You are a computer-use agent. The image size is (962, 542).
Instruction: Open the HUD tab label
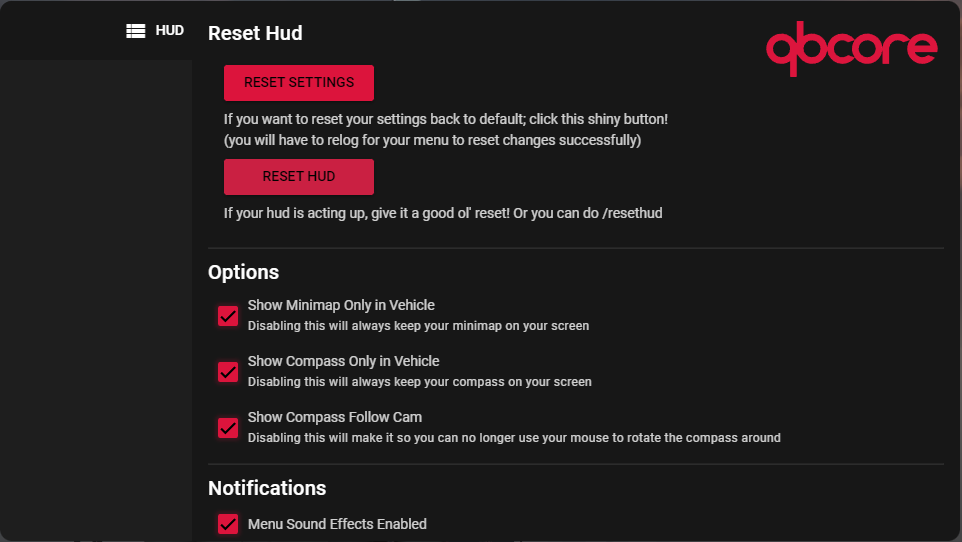point(169,31)
